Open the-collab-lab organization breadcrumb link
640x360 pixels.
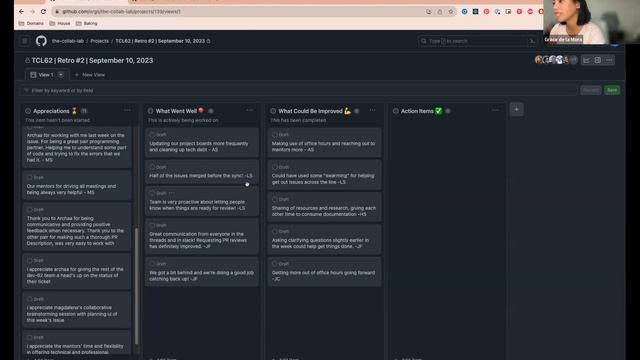point(68,41)
